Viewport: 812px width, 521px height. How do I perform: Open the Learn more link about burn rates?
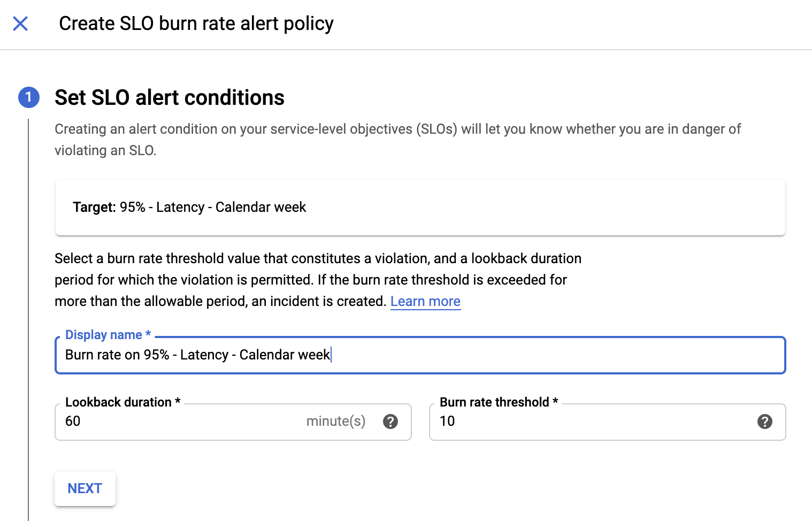click(425, 301)
